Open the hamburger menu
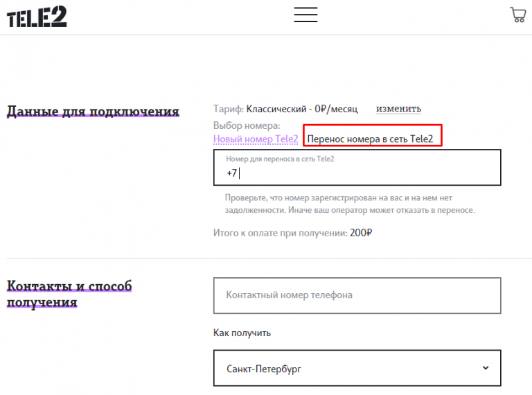The image size is (532, 395). point(305,15)
